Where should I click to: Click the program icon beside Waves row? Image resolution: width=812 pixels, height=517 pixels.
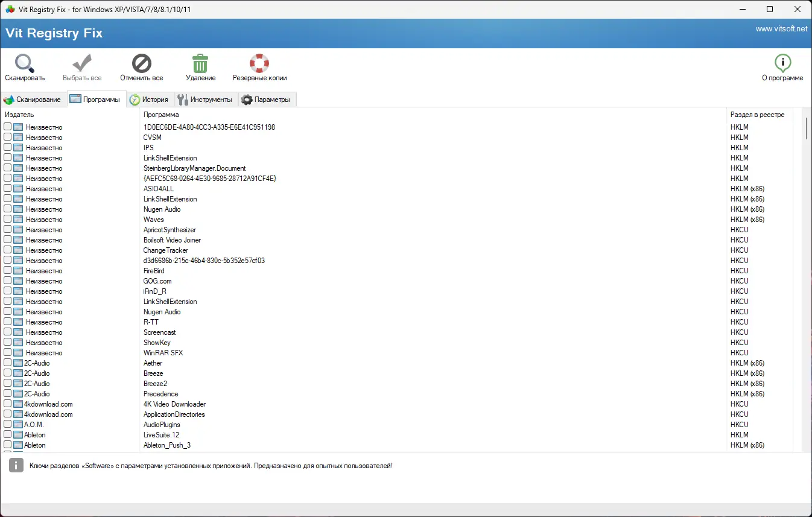(18, 220)
